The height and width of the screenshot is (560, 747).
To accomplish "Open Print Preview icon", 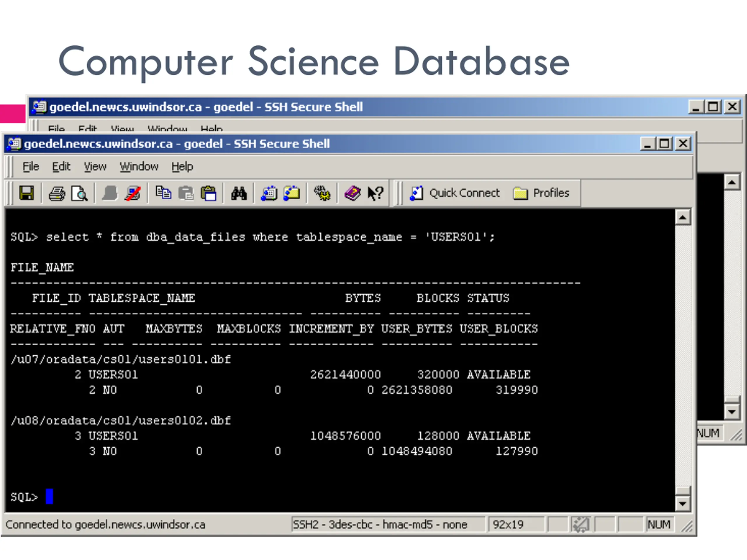I will [x=80, y=194].
